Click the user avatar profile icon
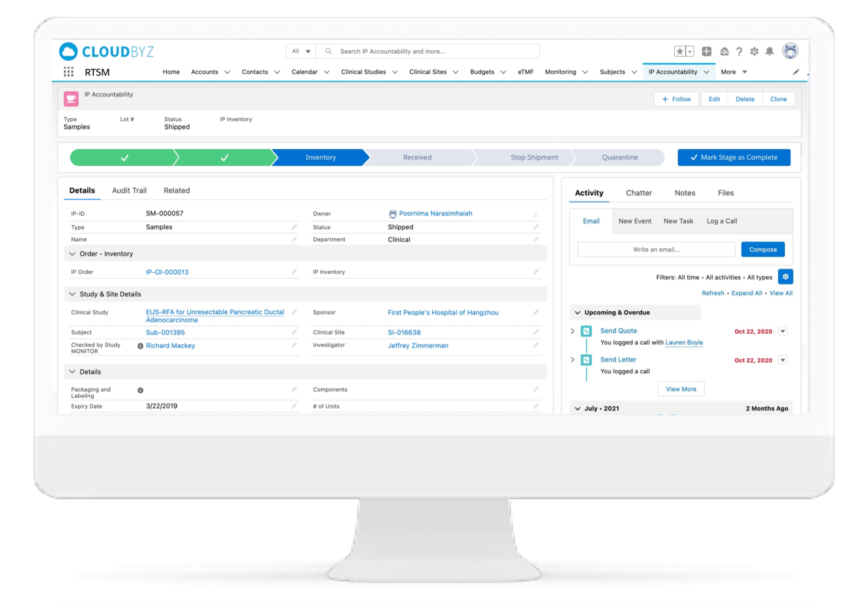The height and width of the screenshot is (601, 868). (790, 51)
